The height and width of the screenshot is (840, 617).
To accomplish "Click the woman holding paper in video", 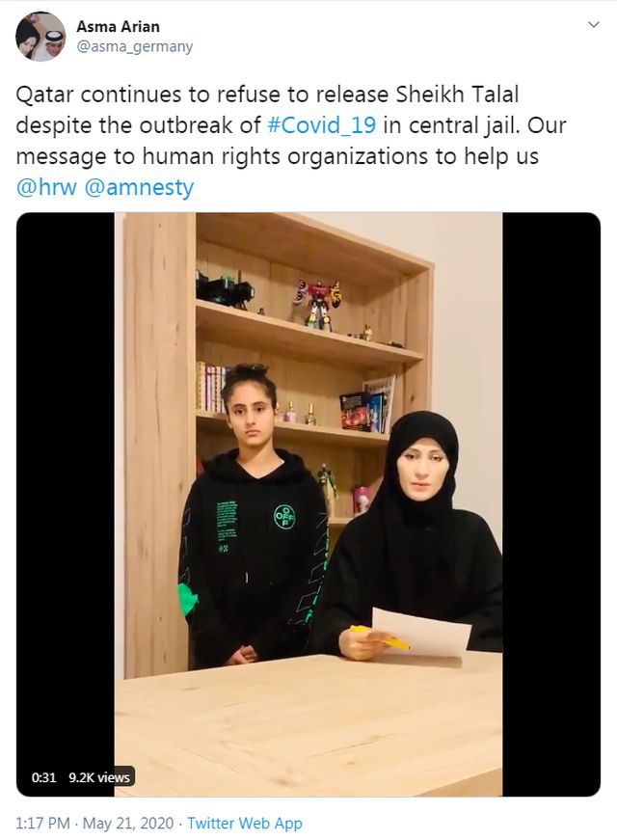I will point(413,535).
